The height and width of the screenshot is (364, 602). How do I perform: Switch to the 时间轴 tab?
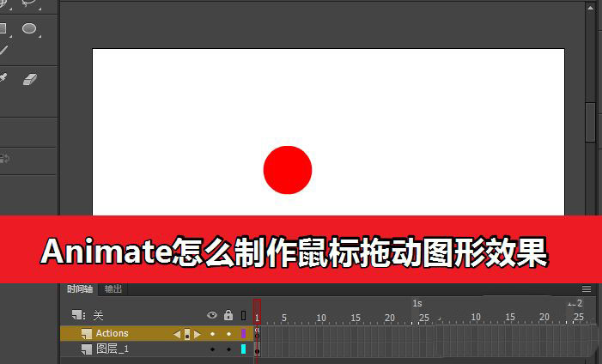pos(80,288)
